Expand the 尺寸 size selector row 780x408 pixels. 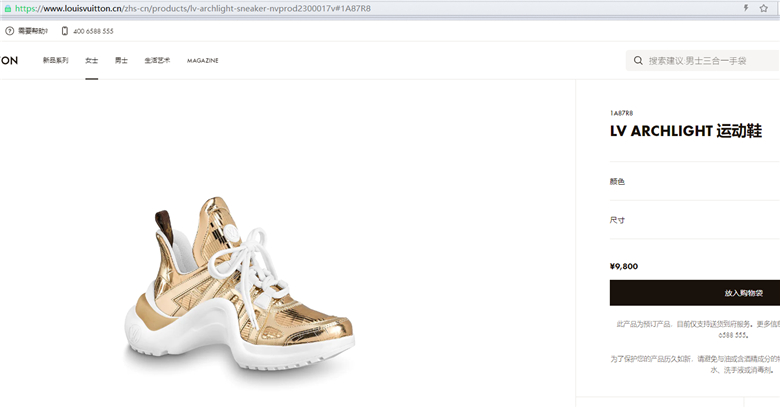(695, 220)
